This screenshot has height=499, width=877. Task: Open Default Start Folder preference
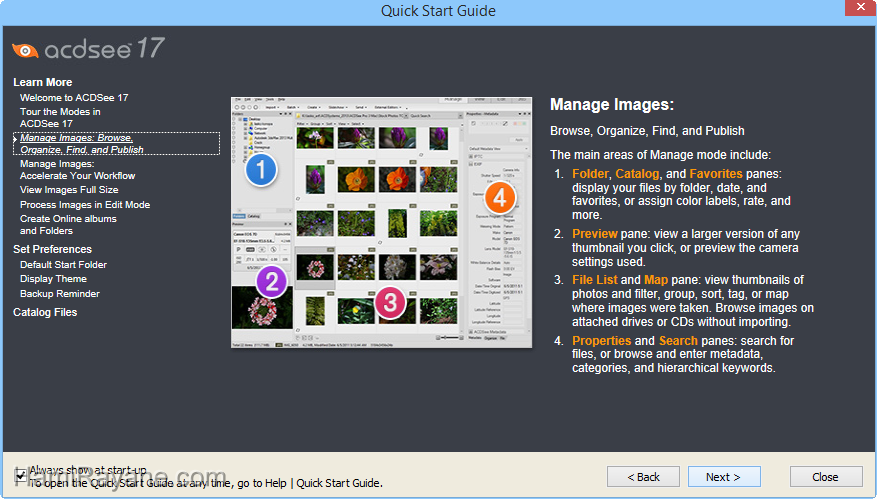pyautogui.click(x=63, y=265)
